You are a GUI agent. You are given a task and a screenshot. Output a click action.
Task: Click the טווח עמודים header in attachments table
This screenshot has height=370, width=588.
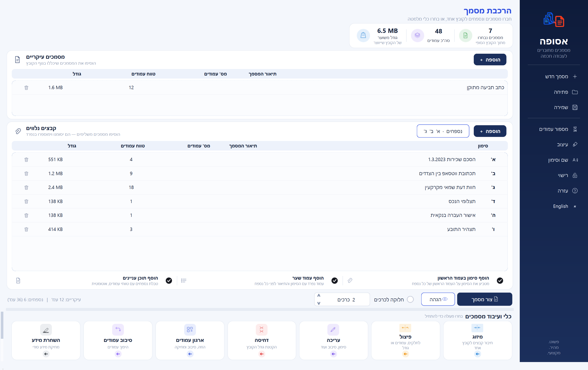coord(133,146)
